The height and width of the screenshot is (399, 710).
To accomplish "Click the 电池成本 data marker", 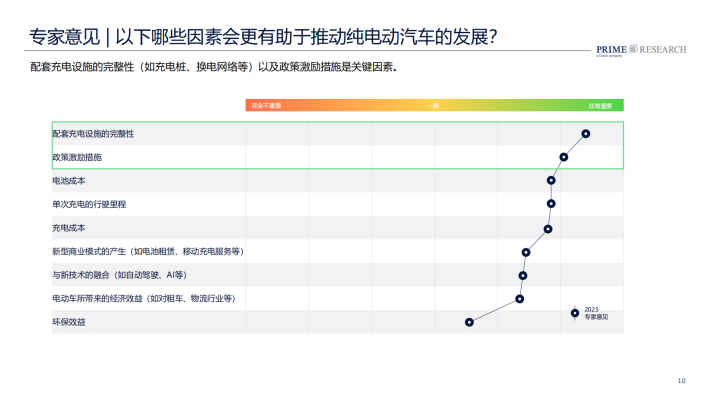I will click(551, 180).
